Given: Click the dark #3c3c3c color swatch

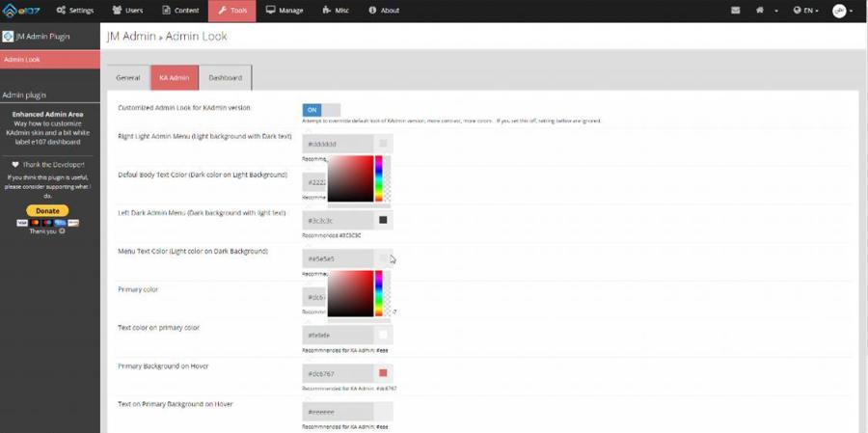Looking at the screenshot, I should [x=383, y=220].
